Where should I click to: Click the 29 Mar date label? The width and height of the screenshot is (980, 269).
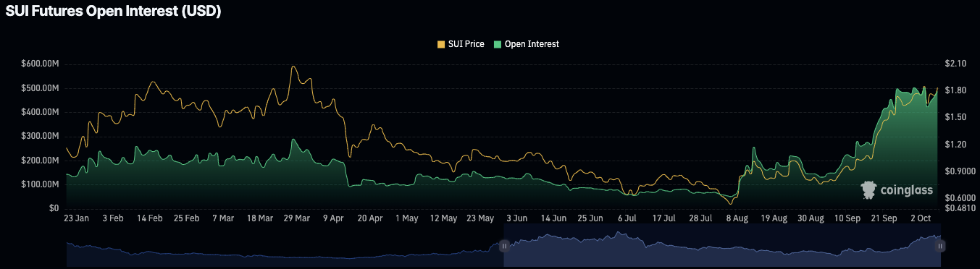297,218
